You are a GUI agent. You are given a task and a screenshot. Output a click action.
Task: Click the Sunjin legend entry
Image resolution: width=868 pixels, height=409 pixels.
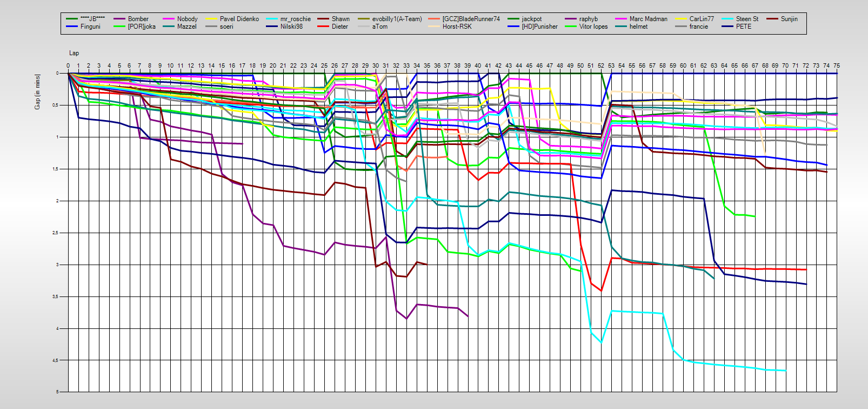coord(789,19)
